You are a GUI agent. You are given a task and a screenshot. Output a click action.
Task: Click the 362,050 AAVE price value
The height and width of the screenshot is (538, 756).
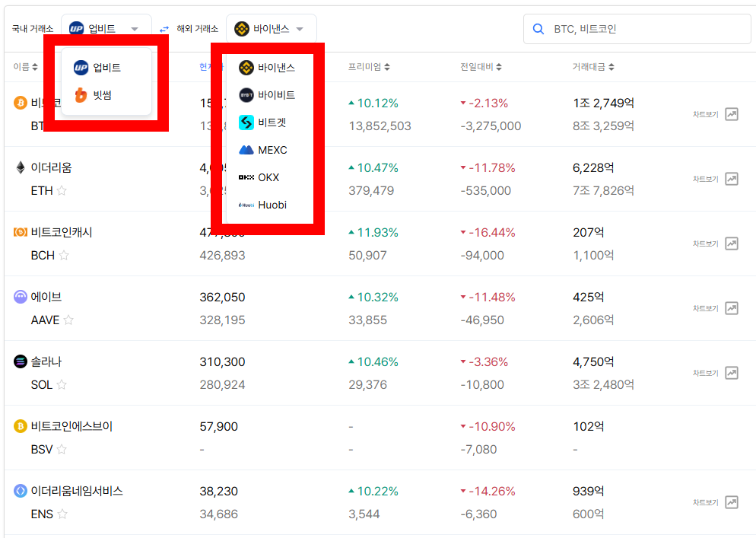click(x=222, y=298)
